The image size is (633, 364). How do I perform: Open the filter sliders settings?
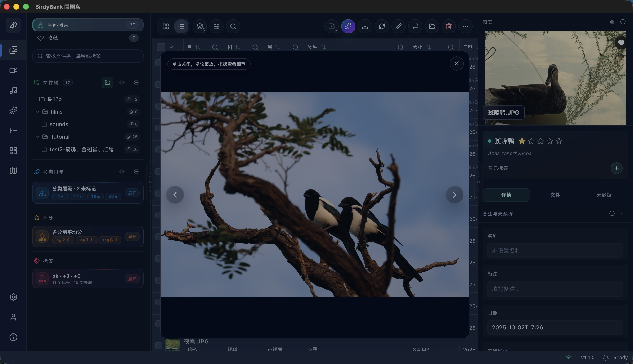point(216,26)
